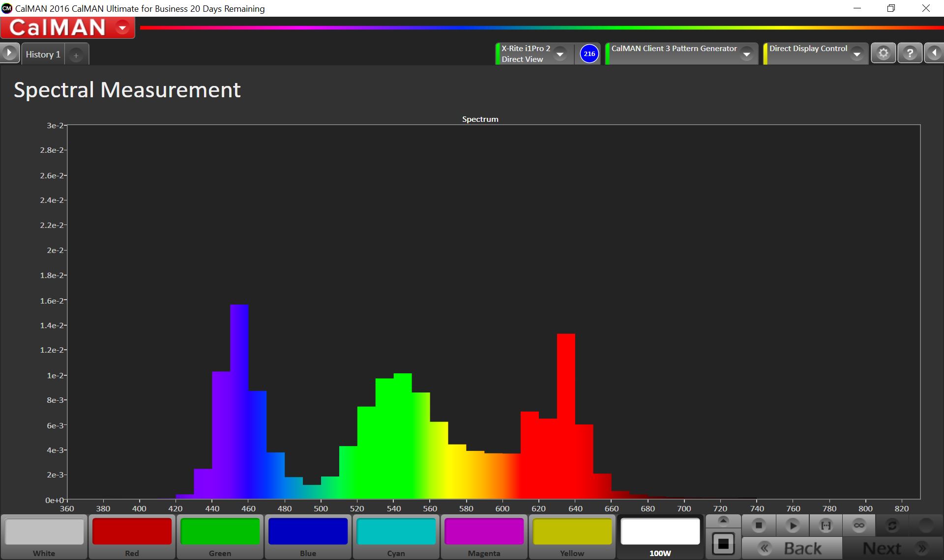Expand CalMAN Client 3 Pattern Generator dropdown
This screenshot has width=944, height=560.
tap(746, 54)
